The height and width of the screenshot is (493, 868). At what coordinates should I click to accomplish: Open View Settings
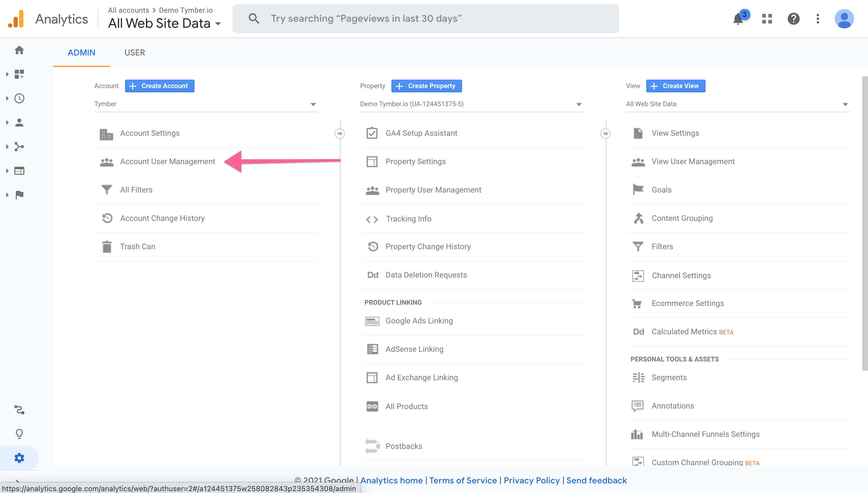tap(675, 133)
